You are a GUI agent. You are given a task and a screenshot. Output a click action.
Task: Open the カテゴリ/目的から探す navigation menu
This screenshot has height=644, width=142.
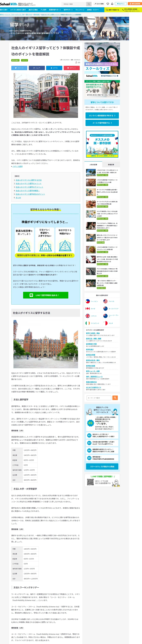click(18, 10)
